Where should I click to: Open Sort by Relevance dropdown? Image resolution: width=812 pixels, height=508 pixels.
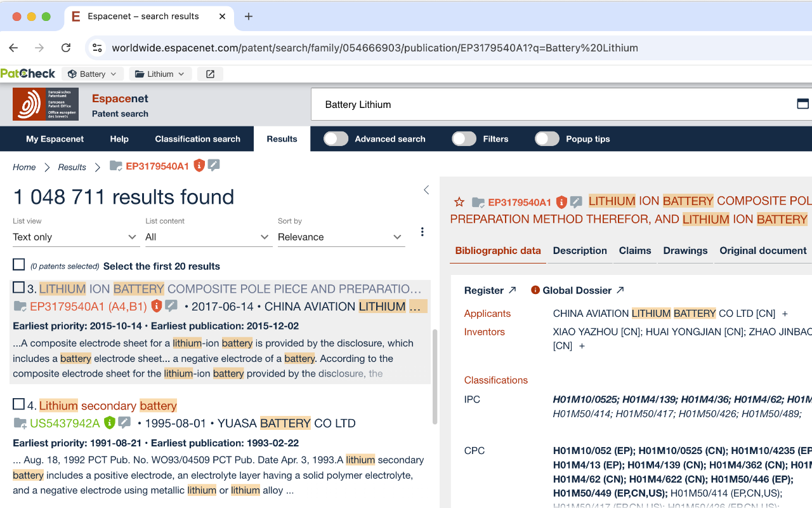point(341,237)
